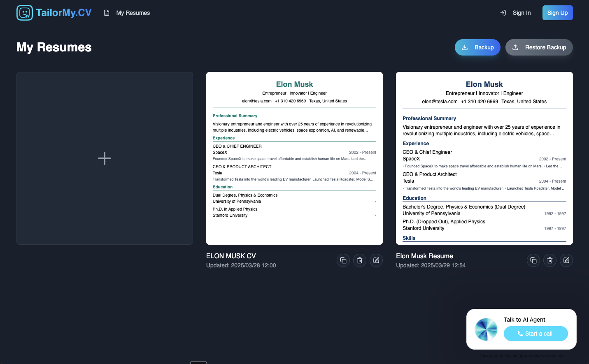Image resolution: width=589 pixels, height=364 pixels.
Task: Delete the ELON MUSK CV resume
Action: click(x=360, y=260)
